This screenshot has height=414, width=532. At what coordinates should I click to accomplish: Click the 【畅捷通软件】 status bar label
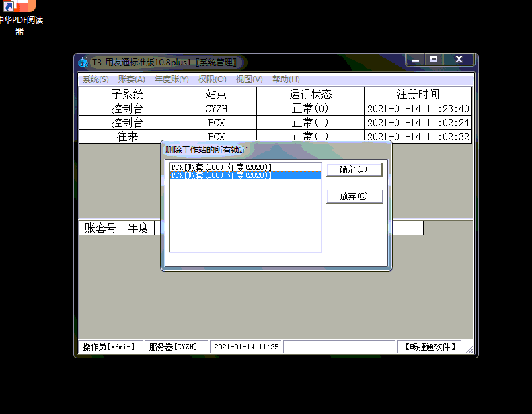pyautogui.click(x=430, y=347)
